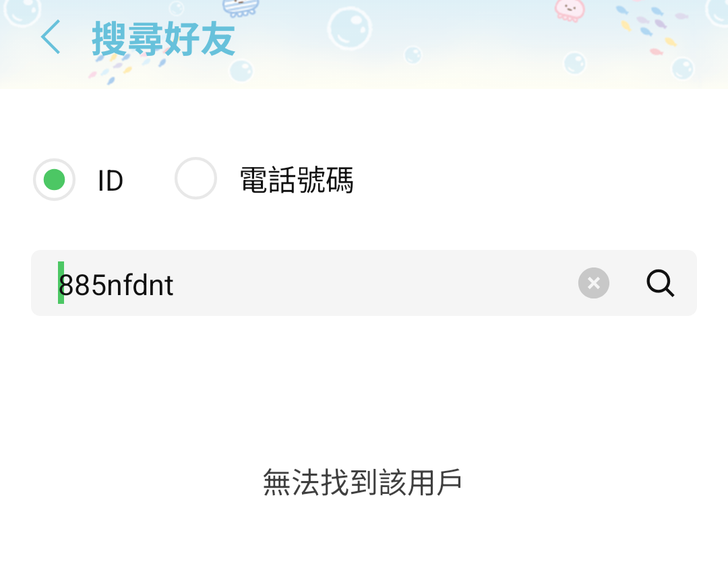Tap the bubble below the pink jellyfish
Viewport: 728px width, 572px height.
(x=575, y=63)
